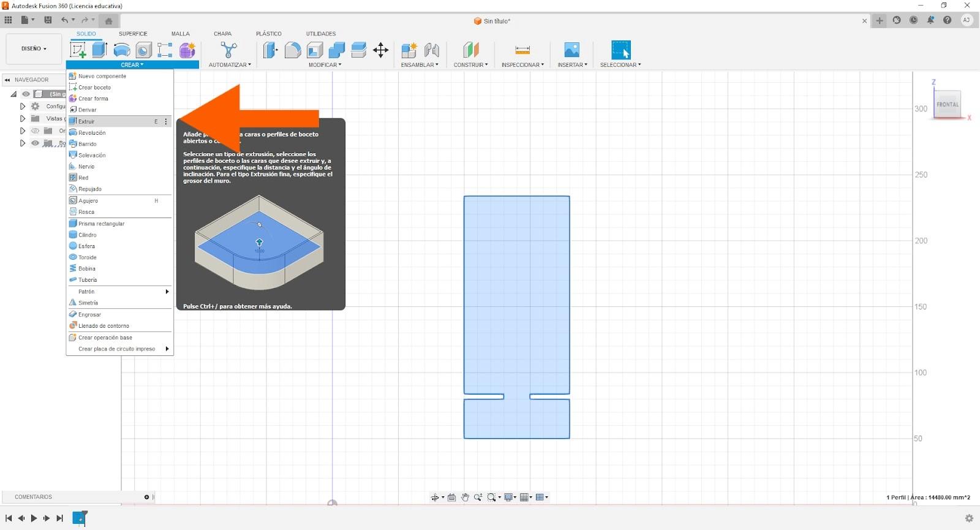
Task: Select Prisma rectangular menu entry
Action: (x=119, y=224)
